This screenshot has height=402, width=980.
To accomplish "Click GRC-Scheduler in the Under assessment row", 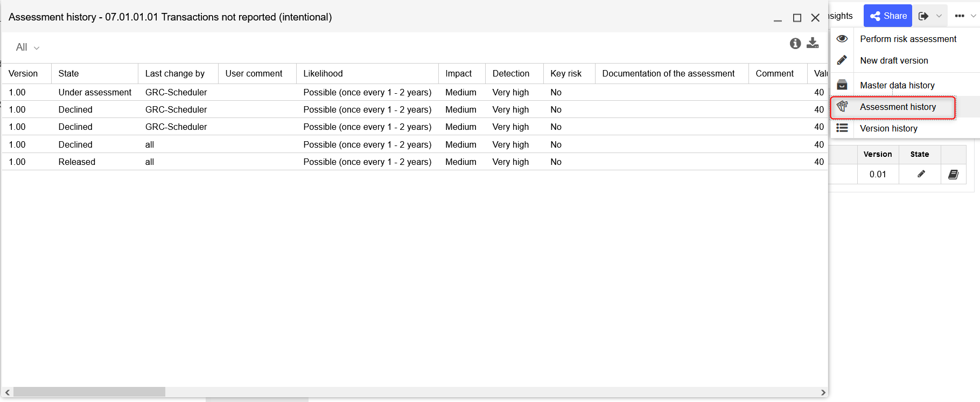I will [x=176, y=92].
